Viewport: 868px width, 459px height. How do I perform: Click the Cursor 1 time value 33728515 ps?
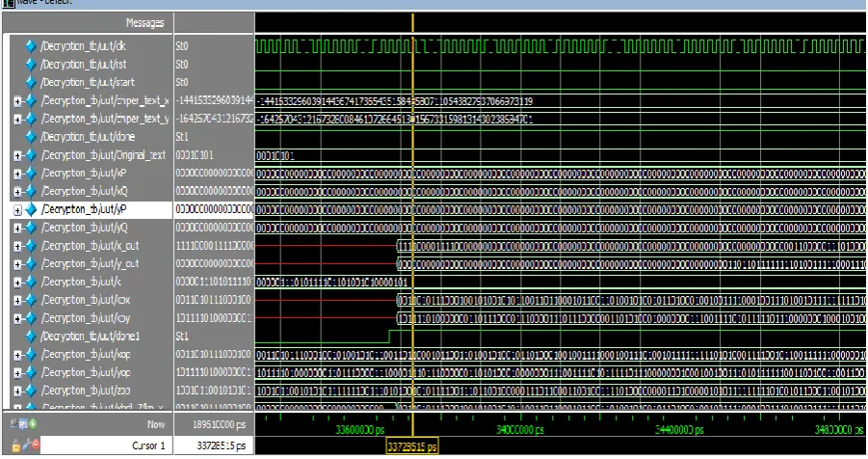pos(221,445)
